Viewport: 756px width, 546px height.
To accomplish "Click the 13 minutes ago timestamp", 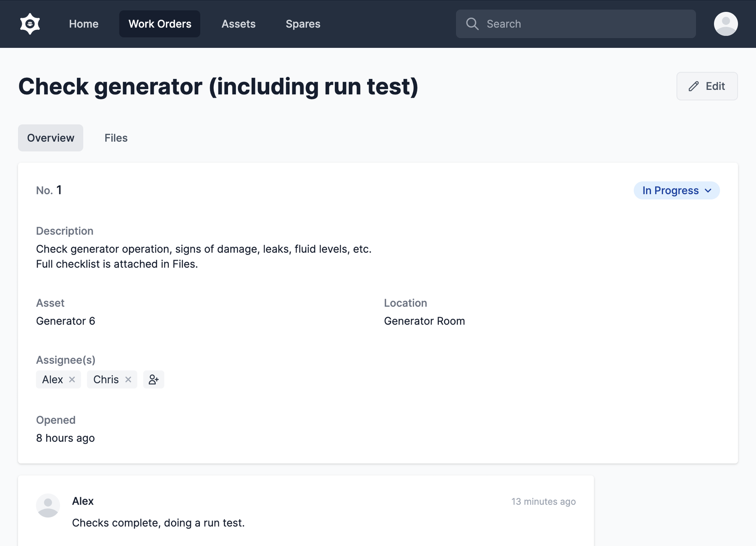I will pos(543,501).
